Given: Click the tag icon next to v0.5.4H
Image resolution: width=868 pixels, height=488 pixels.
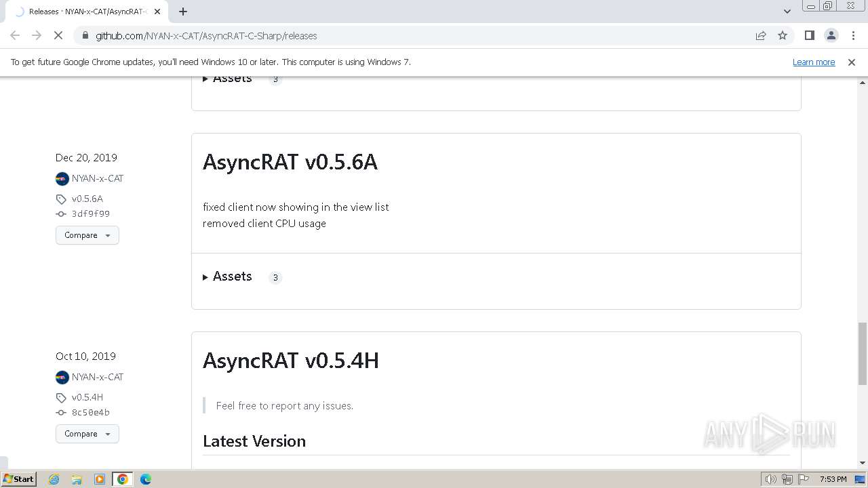Looking at the screenshot, I should pyautogui.click(x=61, y=398).
